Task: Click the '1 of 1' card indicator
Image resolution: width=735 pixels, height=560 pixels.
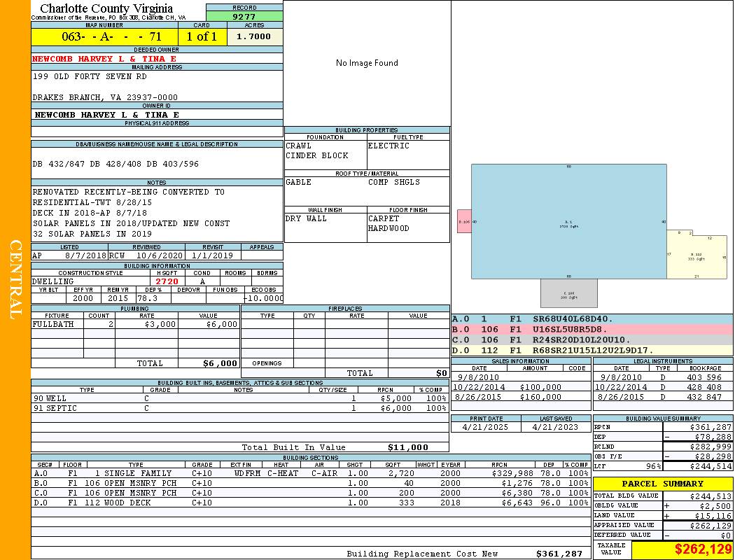Action: pyautogui.click(x=202, y=37)
